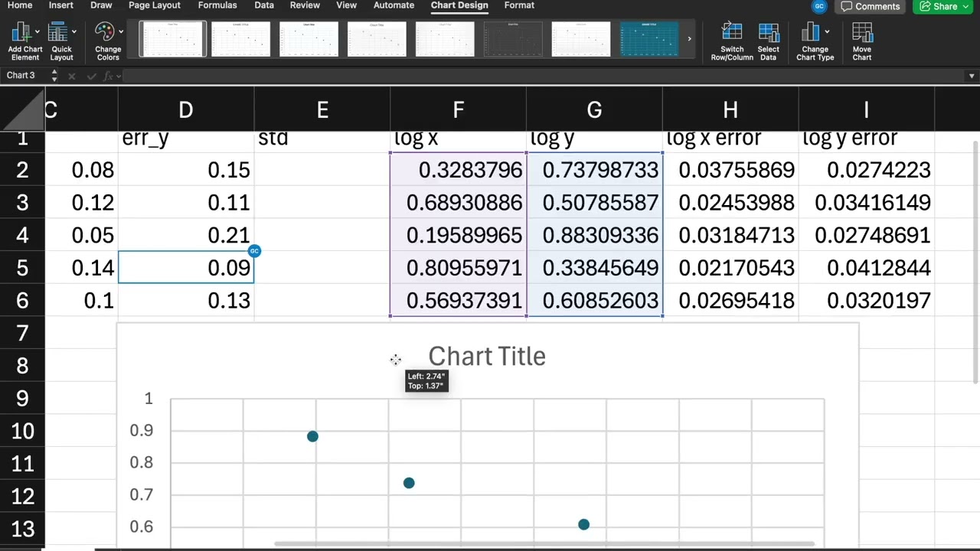Open the Home ribbon tab

coord(20,5)
